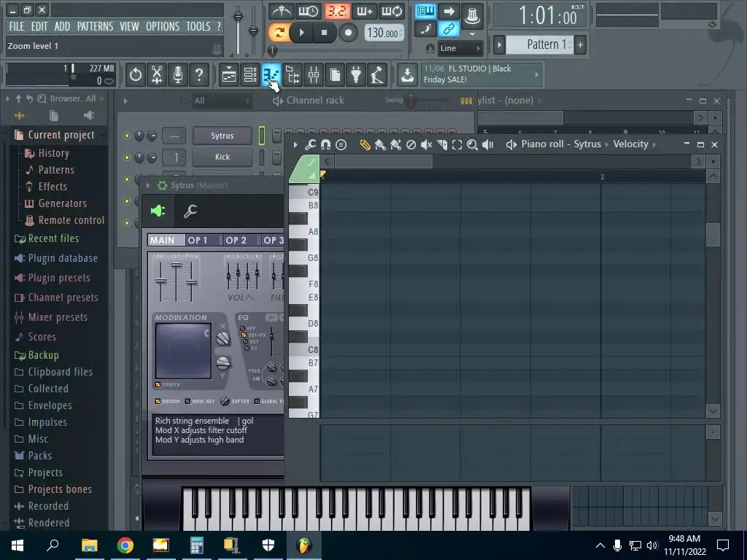The height and width of the screenshot is (560, 747).
Task: Select the Slice tool in piano roll
Action: click(x=441, y=145)
